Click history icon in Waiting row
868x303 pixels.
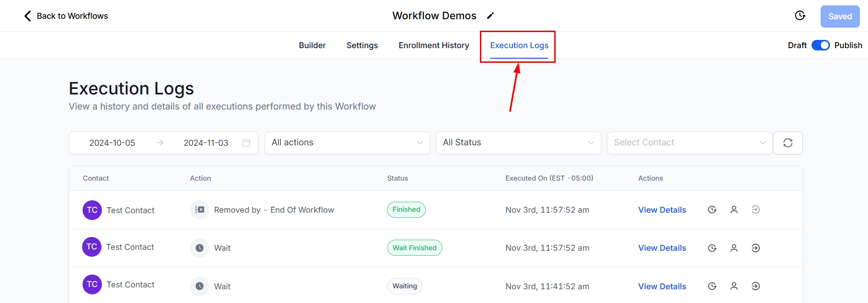(x=712, y=286)
